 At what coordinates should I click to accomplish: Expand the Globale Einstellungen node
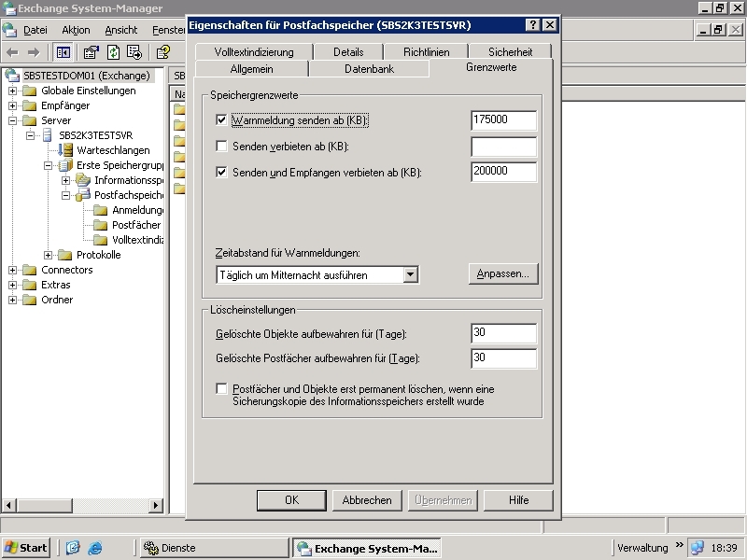pos(13,91)
